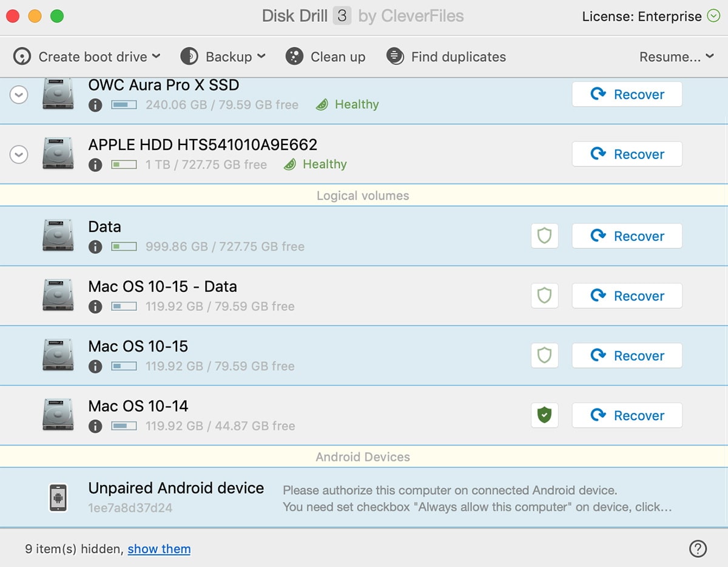Toggle protection shield for Data volume

[545, 236]
